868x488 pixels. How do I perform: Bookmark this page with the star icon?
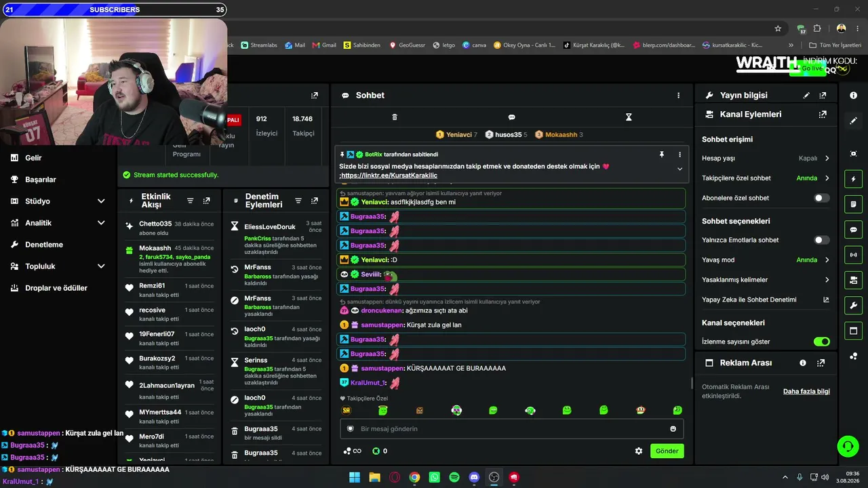point(778,28)
